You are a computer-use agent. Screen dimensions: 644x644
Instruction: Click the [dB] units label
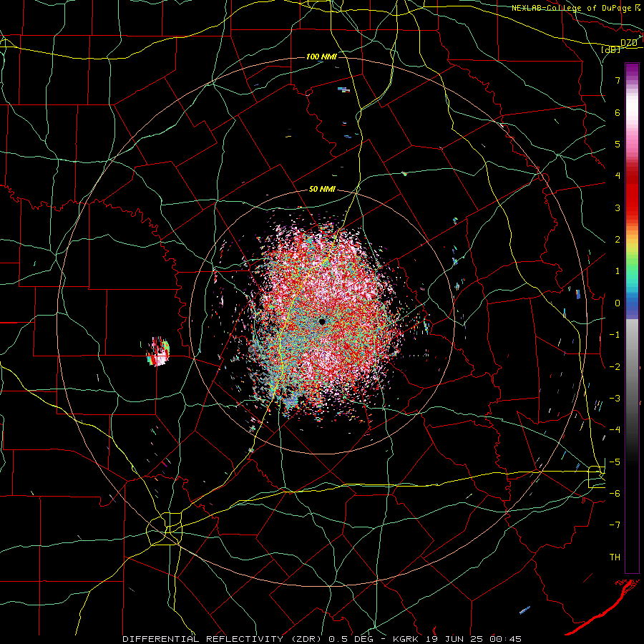click(611, 49)
